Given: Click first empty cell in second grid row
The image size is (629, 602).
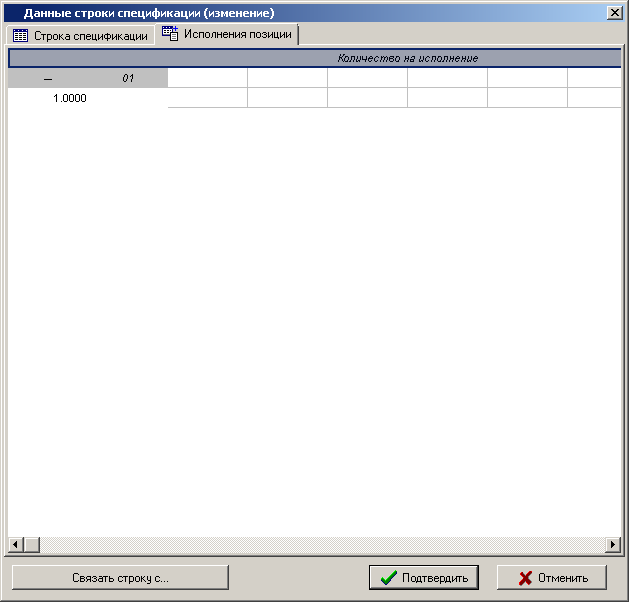Looking at the screenshot, I should click(207, 98).
